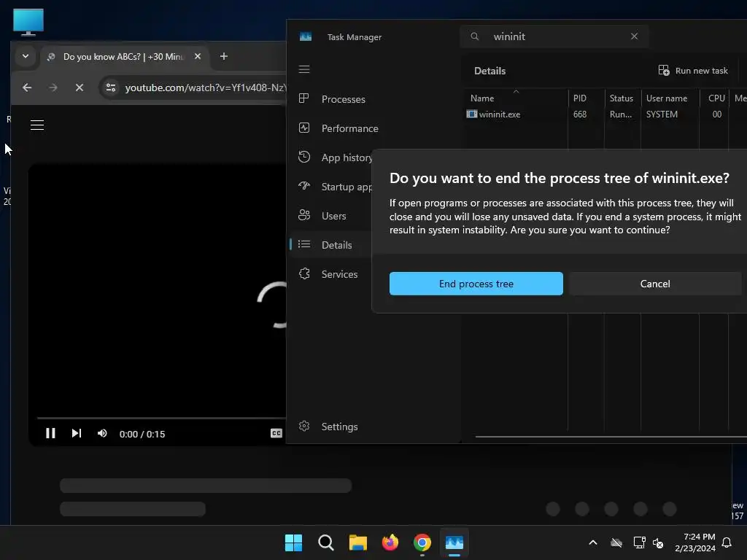Open Windows Start menu
Image resolution: width=747 pixels, height=560 pixels.
pyautogui.click(x=293, y=542)
